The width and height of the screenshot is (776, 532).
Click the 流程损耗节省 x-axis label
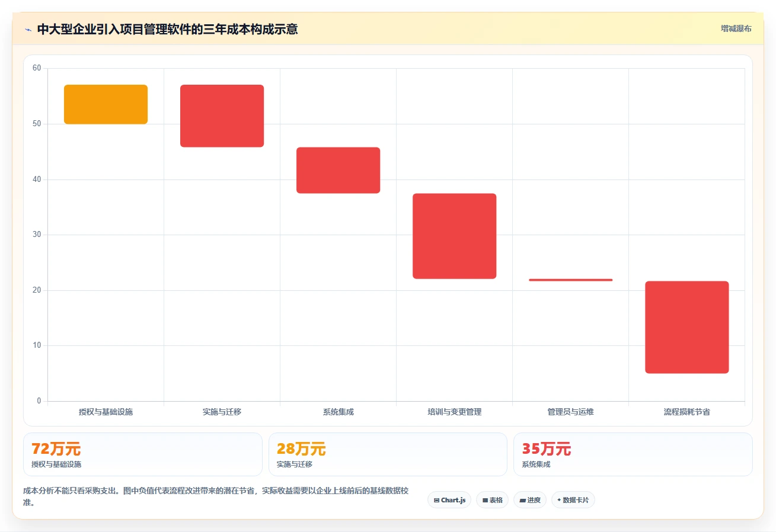[x=686, y=412]
